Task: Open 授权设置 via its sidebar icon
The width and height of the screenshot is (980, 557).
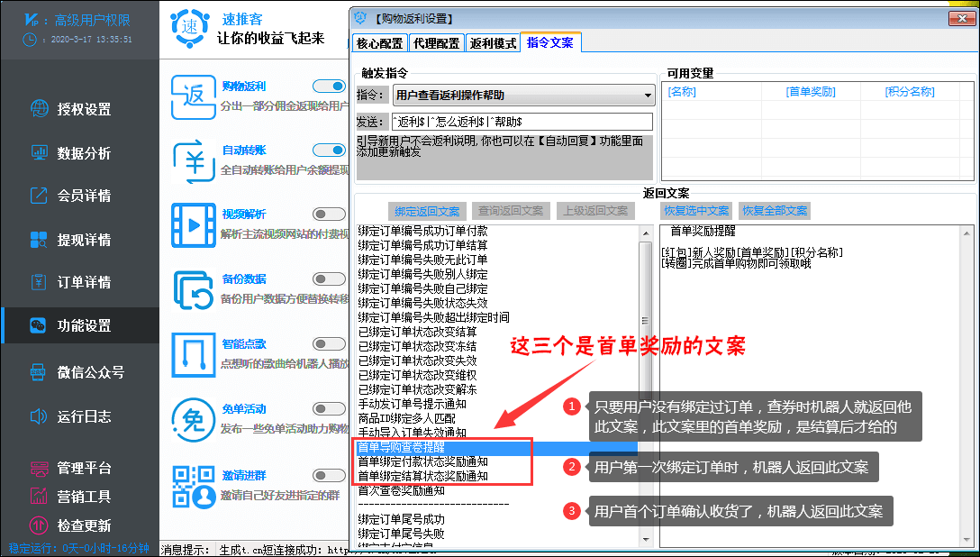Action: (x=37, y=109)
